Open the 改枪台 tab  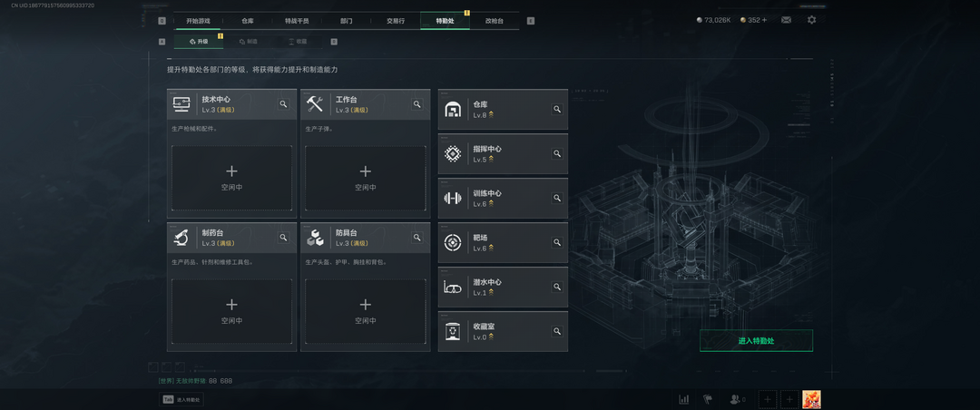pyautogui.click(x=495, y=21)
